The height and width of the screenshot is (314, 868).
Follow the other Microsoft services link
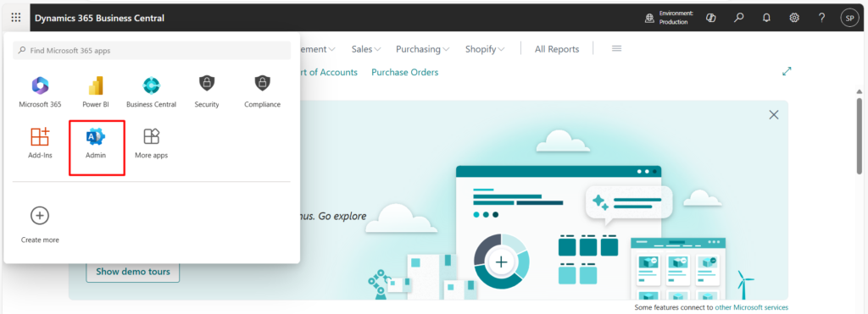point(751,307)
